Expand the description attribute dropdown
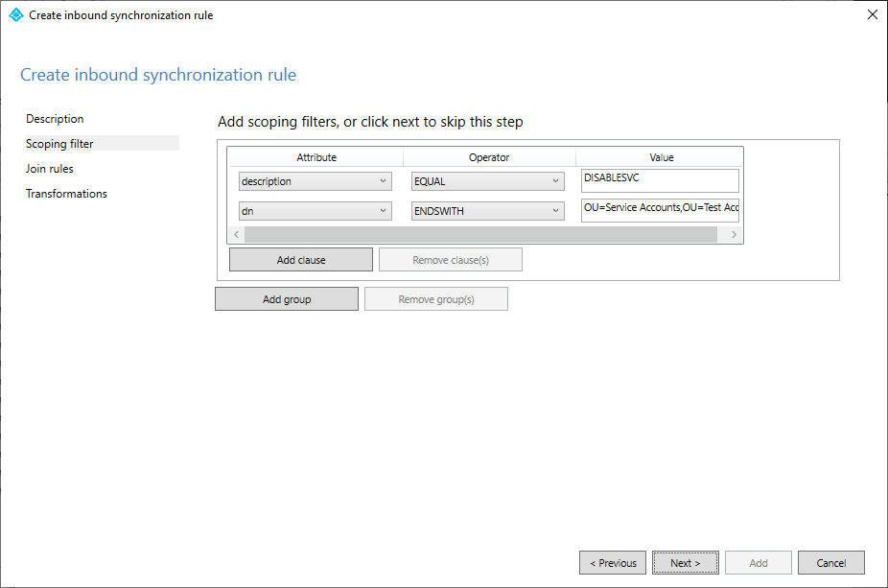Image resolution: width=888 pixels, height=588 pixels. pyautogui.click(x=315, y=181)
